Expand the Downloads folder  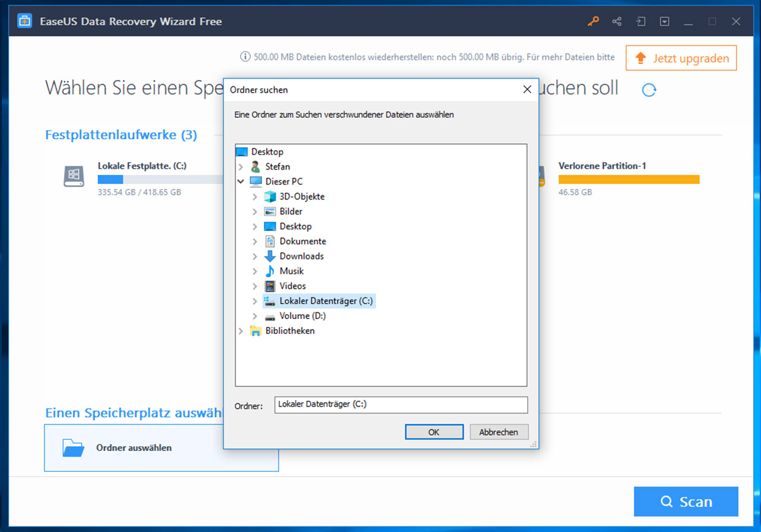[x=255, y=256]
